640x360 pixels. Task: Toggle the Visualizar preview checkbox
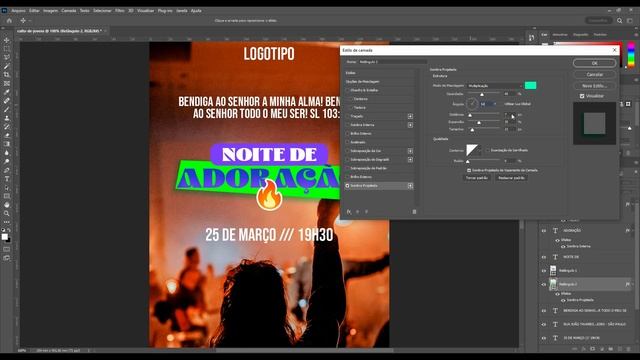coord(582,96)
